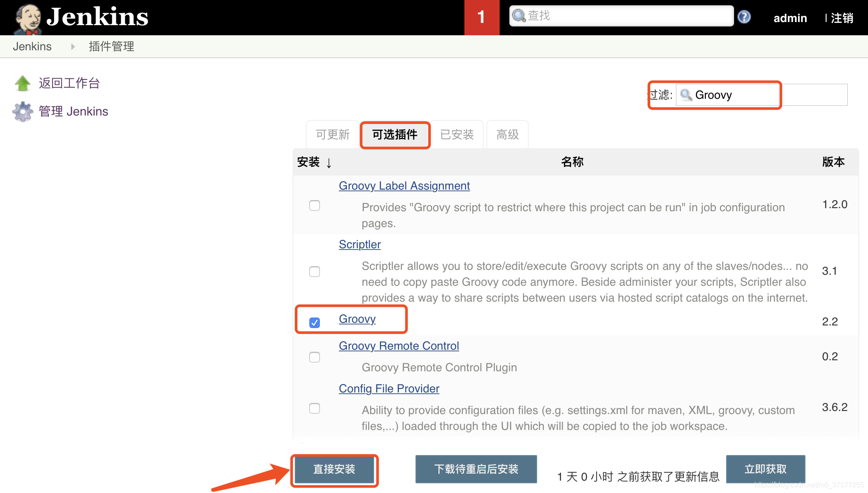Open the red notification badge showing 1
The width and height of the screenshot is (868, 493).
482,17
